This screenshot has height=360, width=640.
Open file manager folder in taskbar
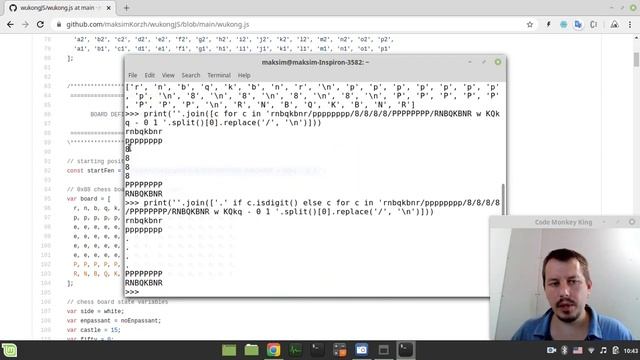251,350
